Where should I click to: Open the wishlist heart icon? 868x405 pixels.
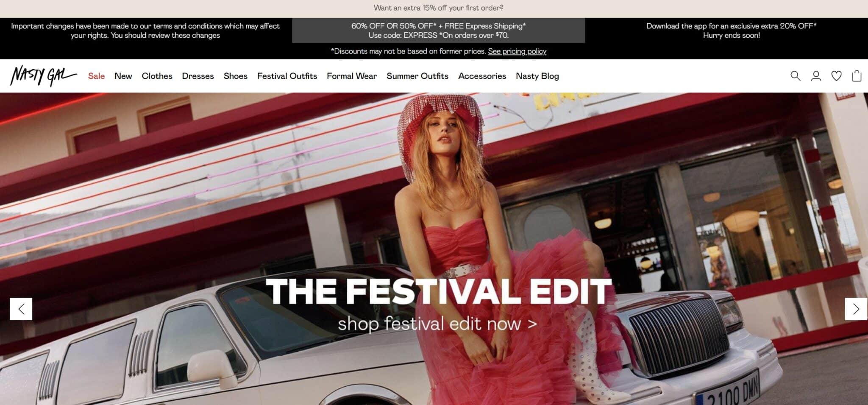point(836,76)
